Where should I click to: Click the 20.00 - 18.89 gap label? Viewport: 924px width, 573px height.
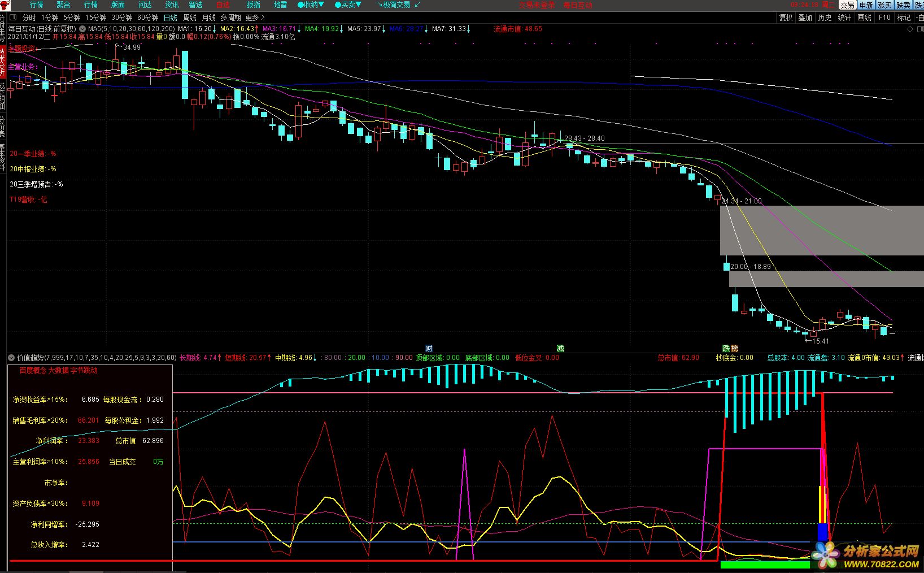751,267
